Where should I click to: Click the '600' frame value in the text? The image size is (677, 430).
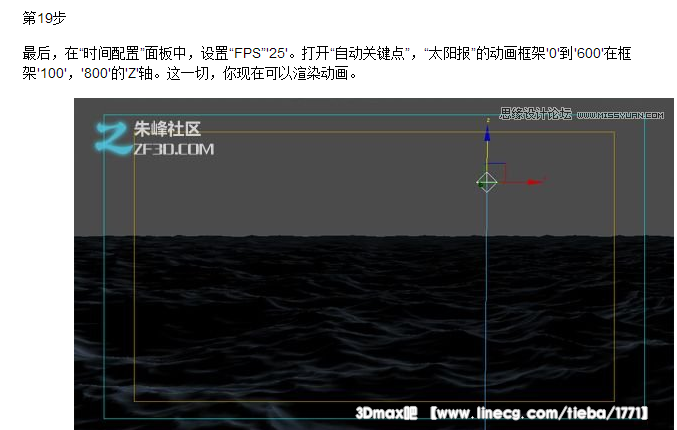589,54
